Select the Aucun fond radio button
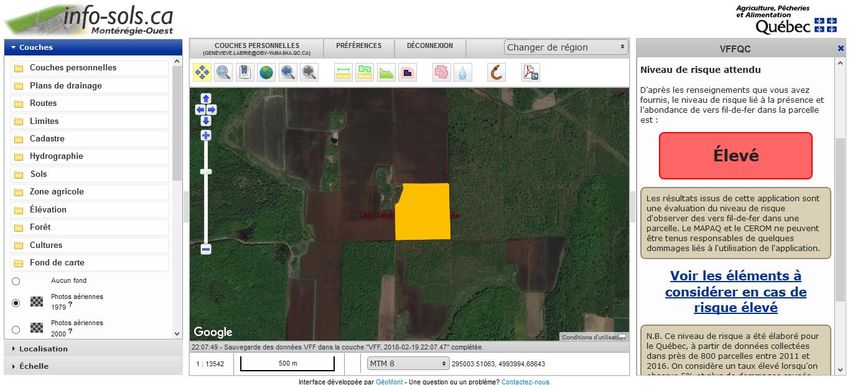850x385 pixels. click(x=16, y=281)
